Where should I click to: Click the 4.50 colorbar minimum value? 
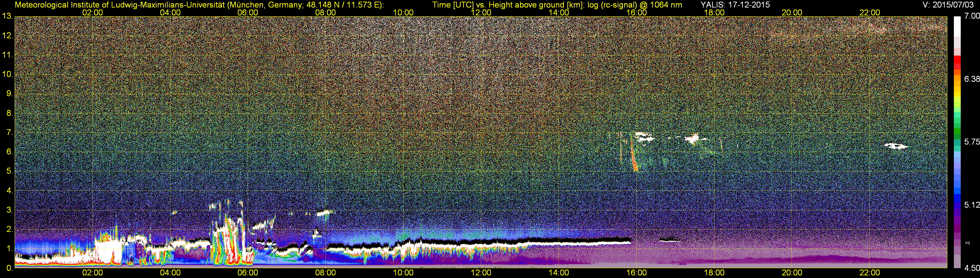972,268
